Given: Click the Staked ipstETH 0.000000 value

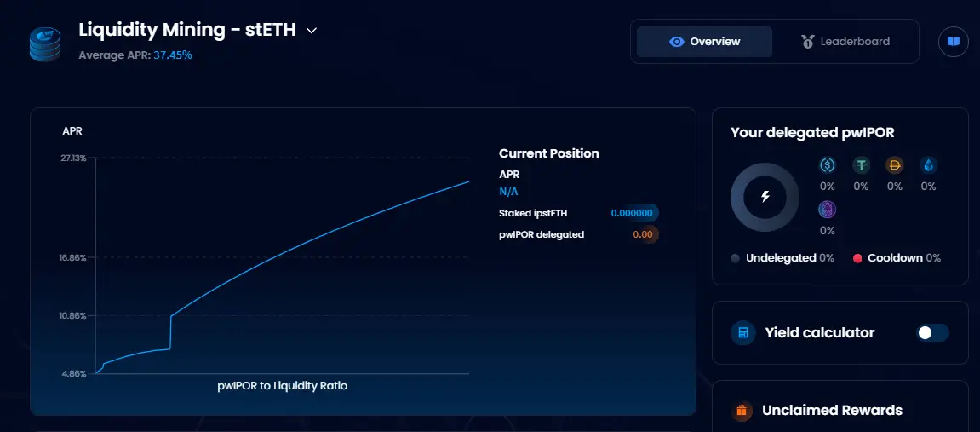Looking at the screenshot, I should tap(633, 213).
